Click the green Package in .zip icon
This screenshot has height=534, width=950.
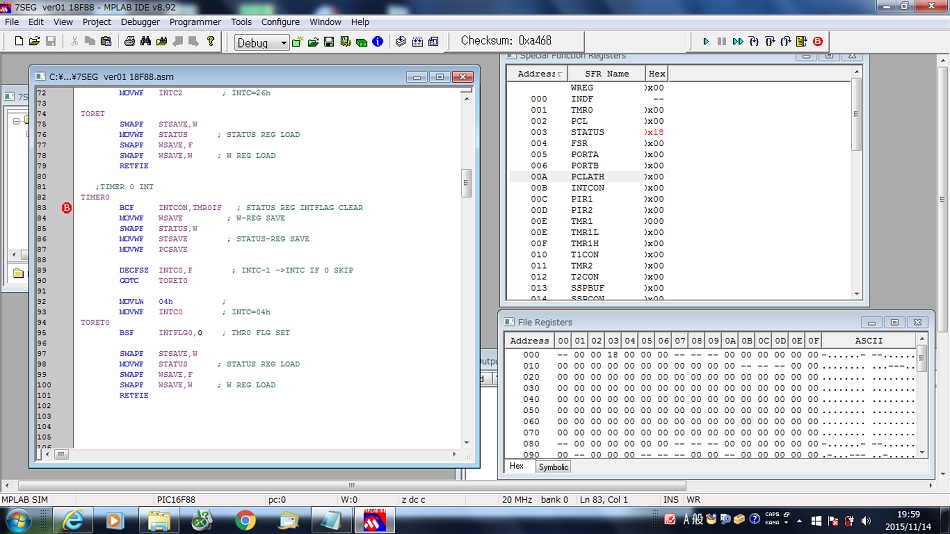click(x=362, y=42)
